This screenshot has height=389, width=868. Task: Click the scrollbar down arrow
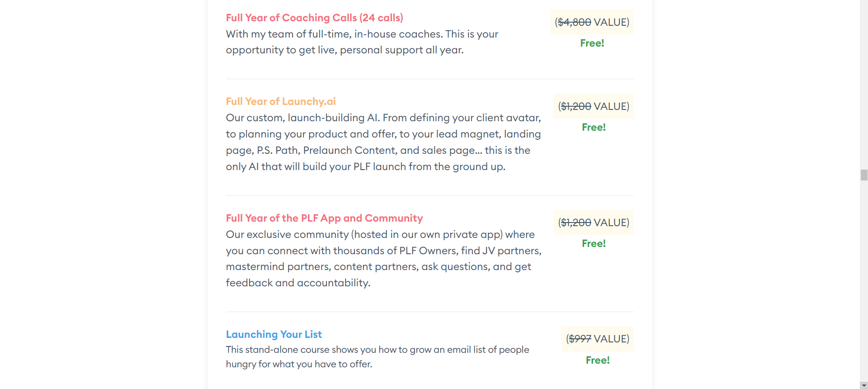(x=864, y=385)
